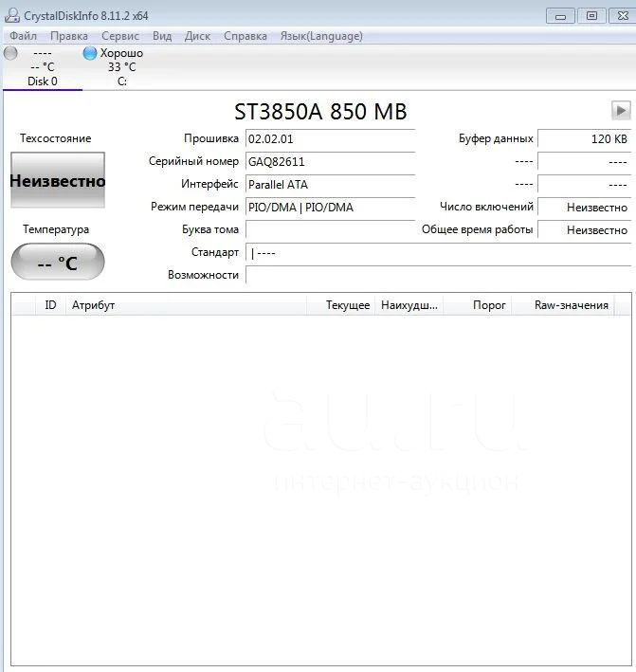Click the empty Буква тома field
The image size is (636, 672).
point(331,229)
